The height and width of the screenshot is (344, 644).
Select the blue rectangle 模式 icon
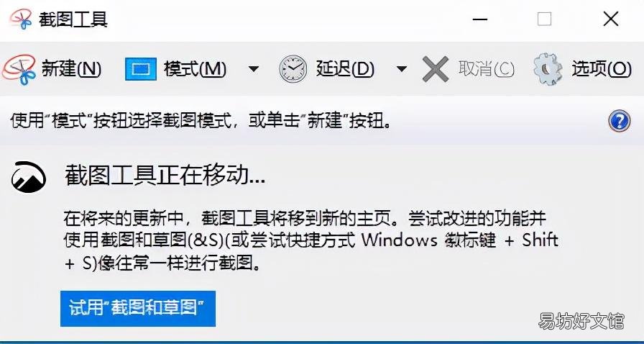141,69
